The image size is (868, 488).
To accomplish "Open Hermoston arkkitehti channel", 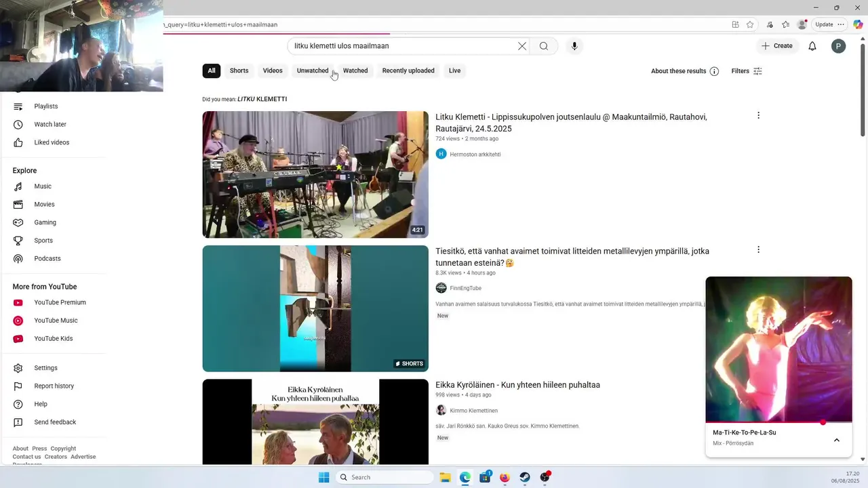I will click(475, 155).
